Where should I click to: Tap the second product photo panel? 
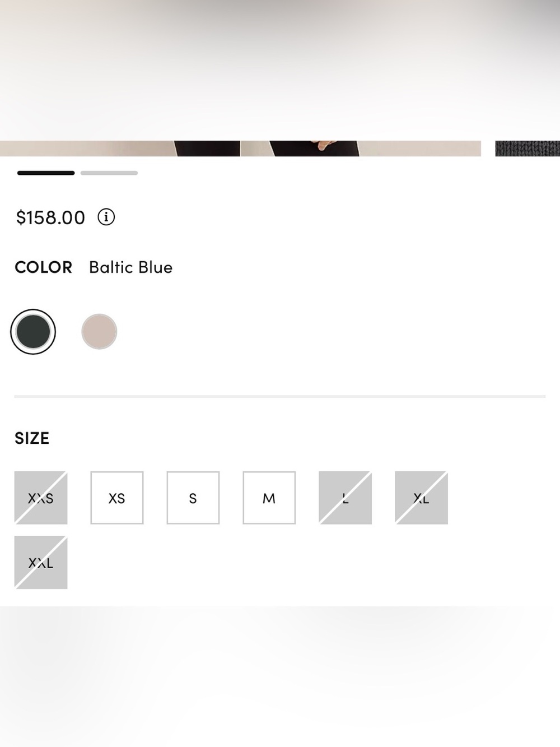tap(361, 149)
